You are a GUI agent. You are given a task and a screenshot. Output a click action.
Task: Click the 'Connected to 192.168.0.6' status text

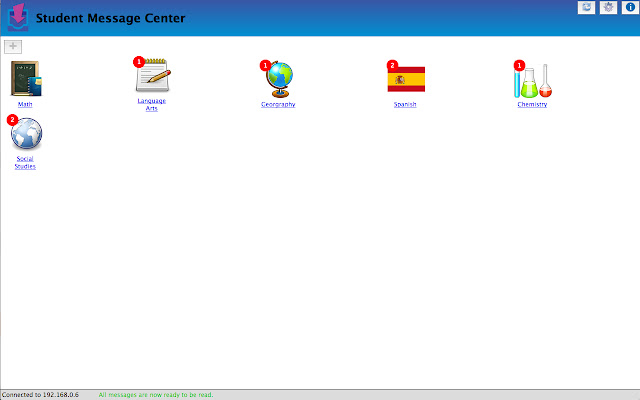coord(40,395)
